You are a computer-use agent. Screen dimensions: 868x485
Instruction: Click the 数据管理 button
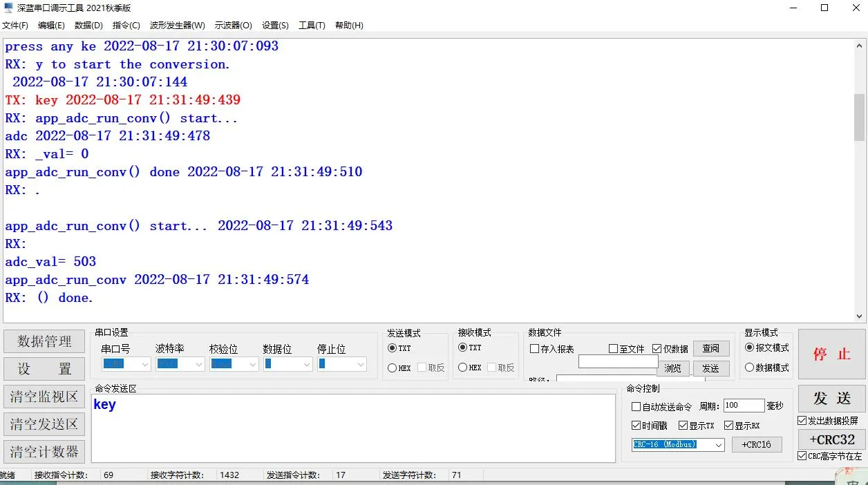[44, 341]
